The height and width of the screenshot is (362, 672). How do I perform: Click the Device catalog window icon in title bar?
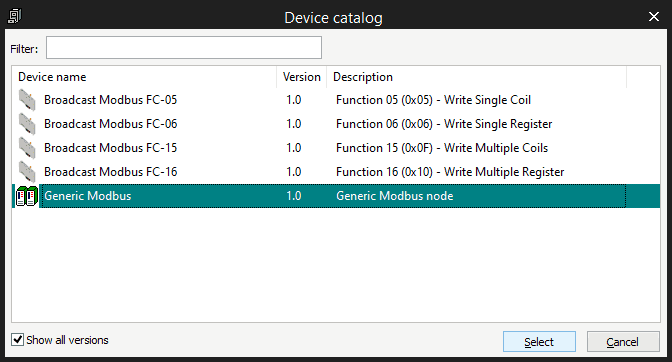click(x=15, y=16)
